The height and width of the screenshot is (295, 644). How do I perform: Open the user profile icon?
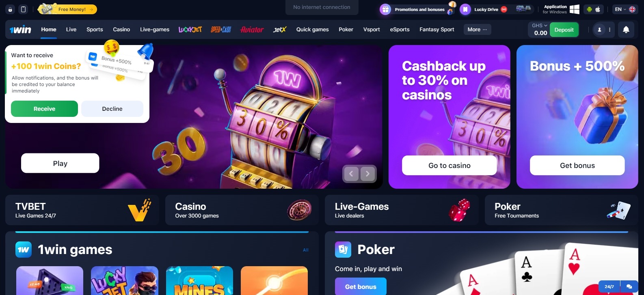[599, 30]
